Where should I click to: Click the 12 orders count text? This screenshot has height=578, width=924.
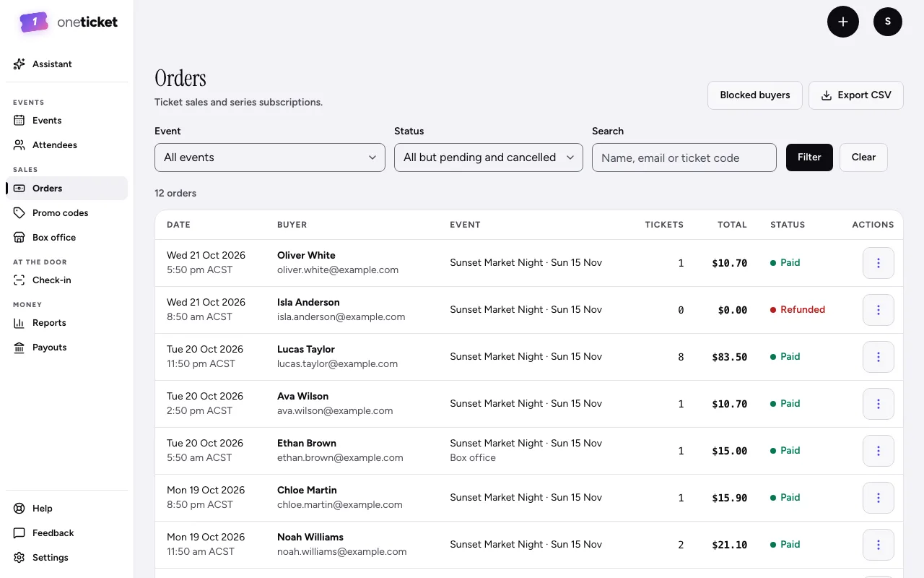click(175, 194)
